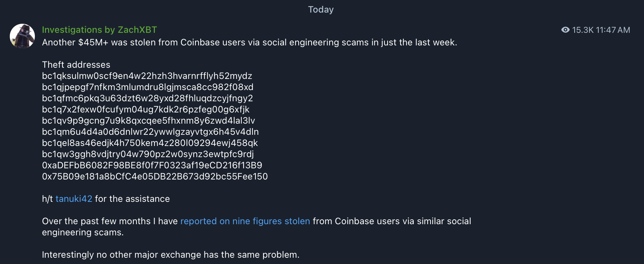Select the address ending in cyjfngy2
The width and height of the screenshot is (644, 264).
tap(147, 98)
